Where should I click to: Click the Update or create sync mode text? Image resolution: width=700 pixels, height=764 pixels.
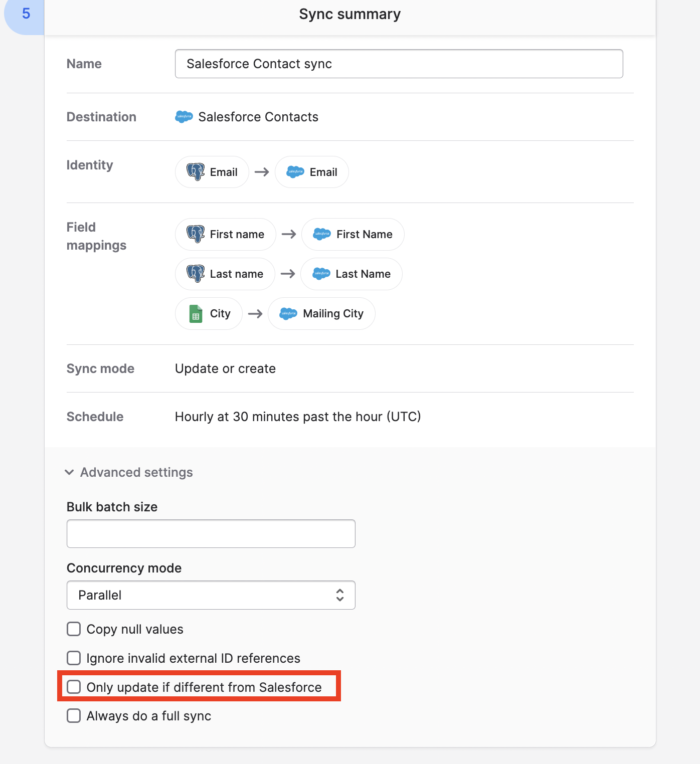coord(225,368)
